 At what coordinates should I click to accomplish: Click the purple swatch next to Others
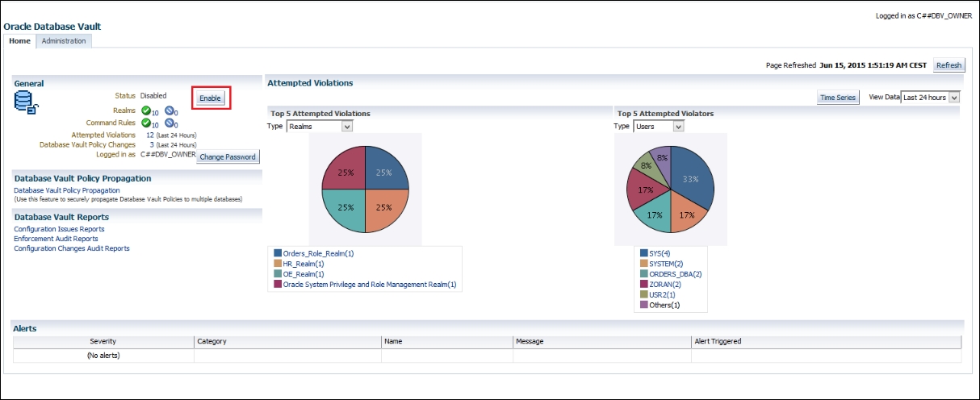tap(643, 305)
